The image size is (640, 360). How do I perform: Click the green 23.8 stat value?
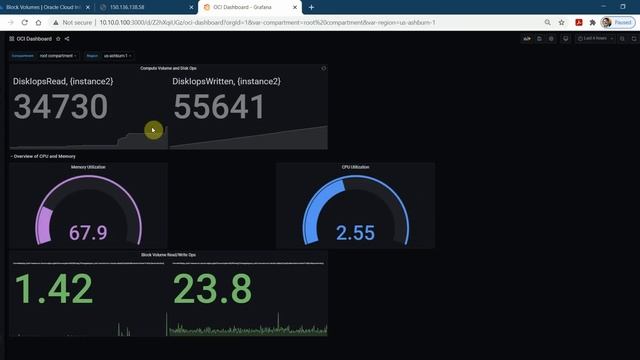pyautogui.click(x=213, y=289)
